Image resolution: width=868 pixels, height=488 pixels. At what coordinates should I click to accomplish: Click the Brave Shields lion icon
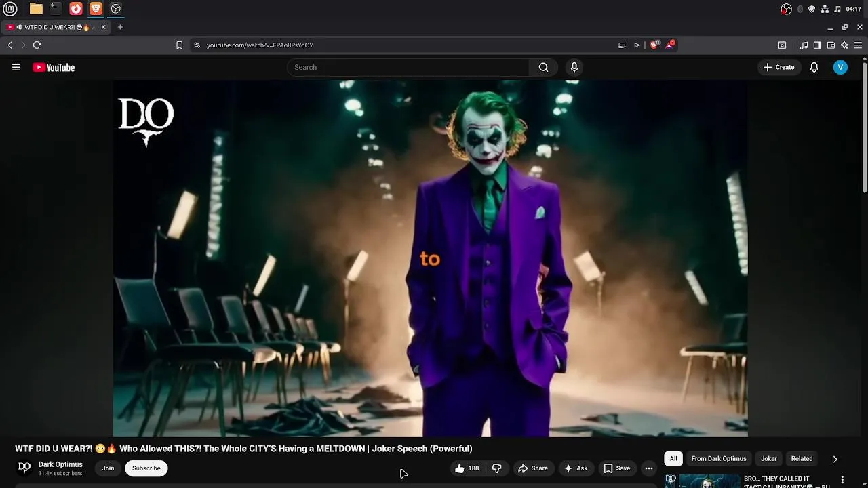coord(654,45)
